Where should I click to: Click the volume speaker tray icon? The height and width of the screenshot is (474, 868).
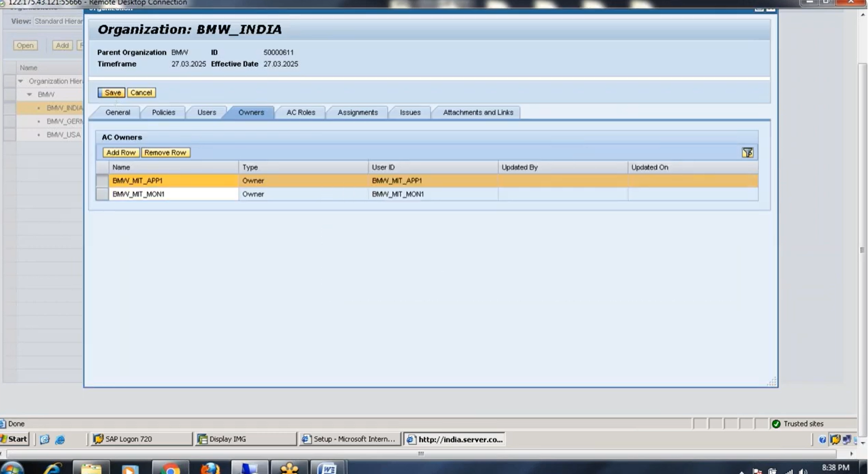click(x=803, y=471)
